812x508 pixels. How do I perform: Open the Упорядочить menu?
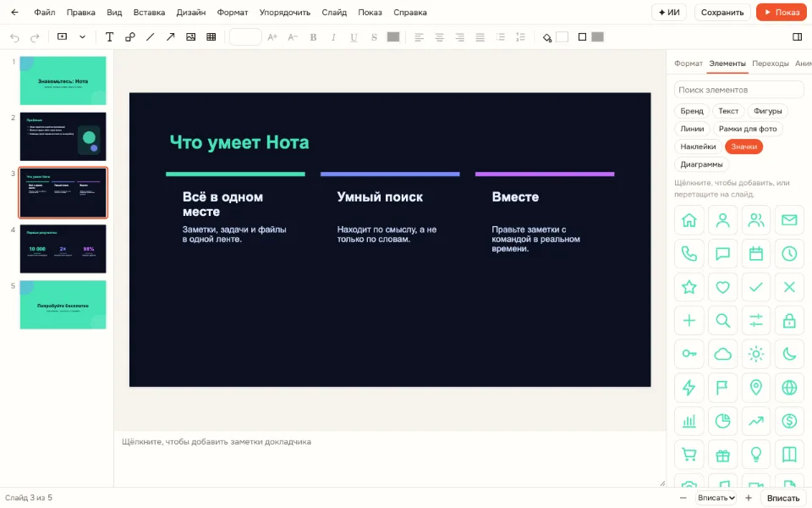[x=285, y=13]
